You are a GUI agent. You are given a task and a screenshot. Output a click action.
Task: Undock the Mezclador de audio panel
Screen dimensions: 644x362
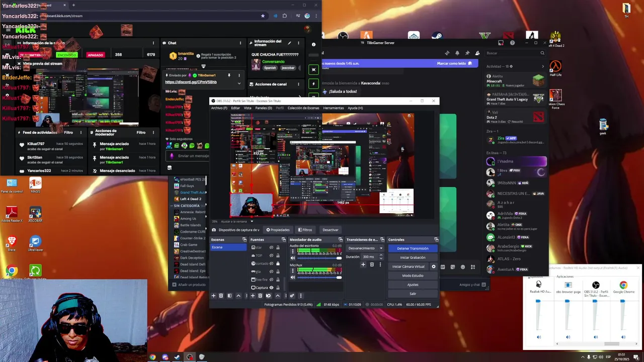340,240
